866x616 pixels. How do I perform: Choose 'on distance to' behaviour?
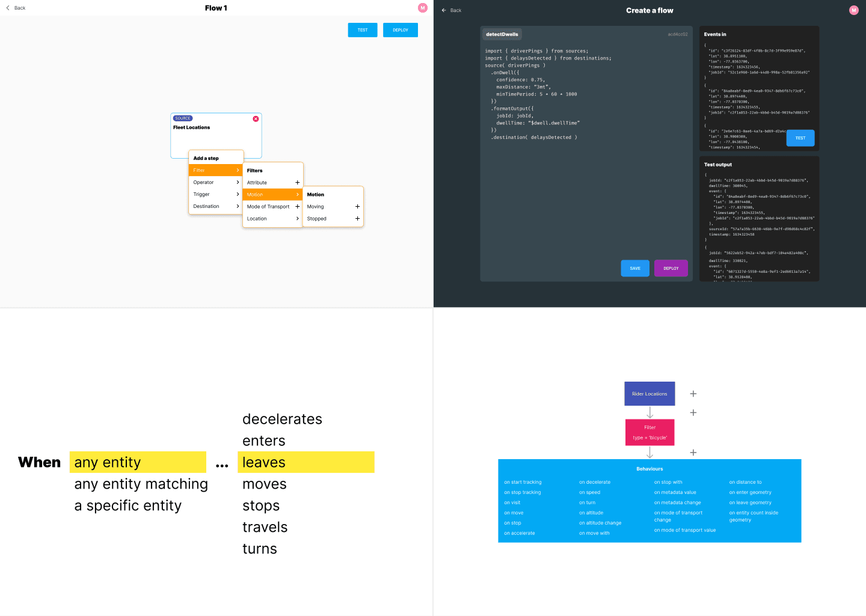click(745, 482)
